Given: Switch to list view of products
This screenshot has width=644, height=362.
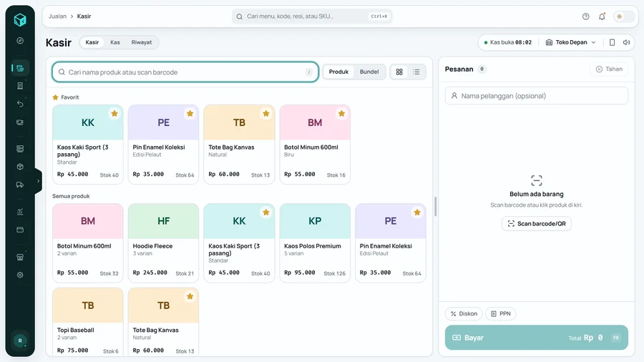Looking at the screenshot, I should (x=416, y=72).
